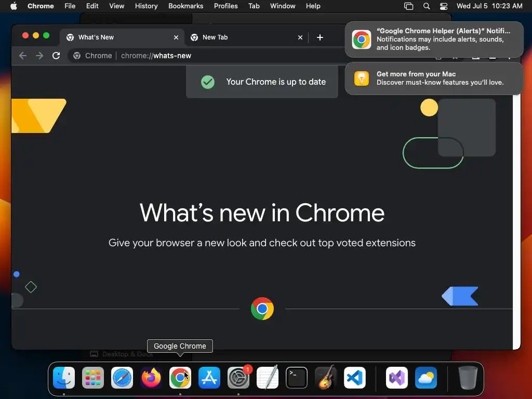Open the Help menu
Screen dimensions: 532x399
[313, 6]
